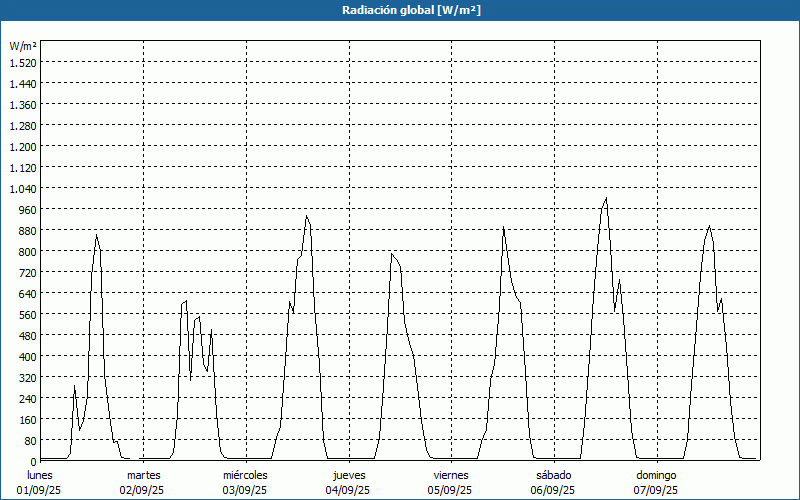Click the radiation peak on miércoles curve

[307, 216]
